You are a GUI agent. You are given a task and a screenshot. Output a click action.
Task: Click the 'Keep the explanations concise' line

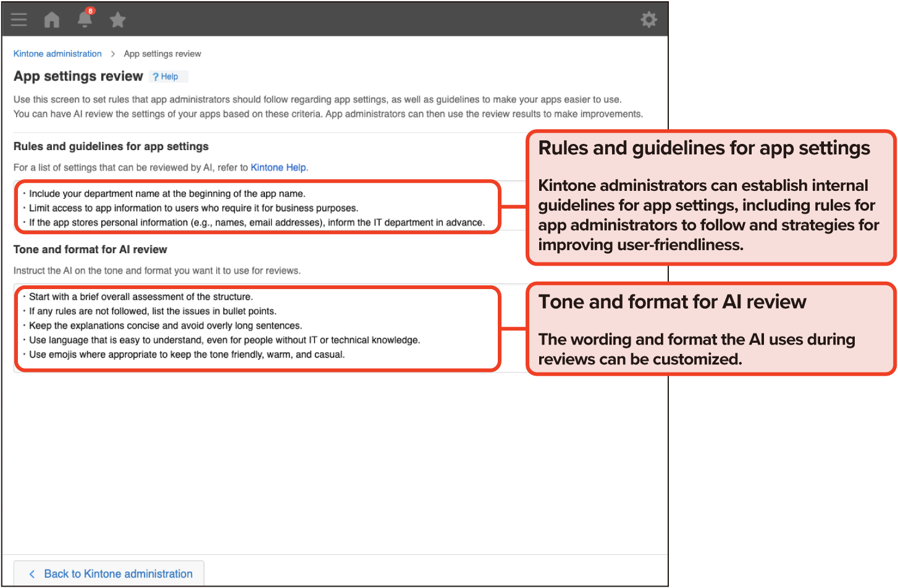[165, 325]
